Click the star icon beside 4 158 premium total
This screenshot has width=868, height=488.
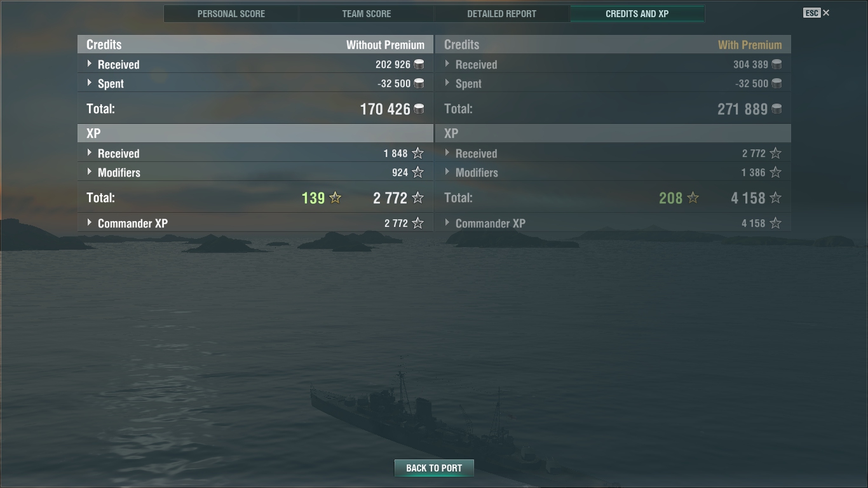click(x=775, y=198)
